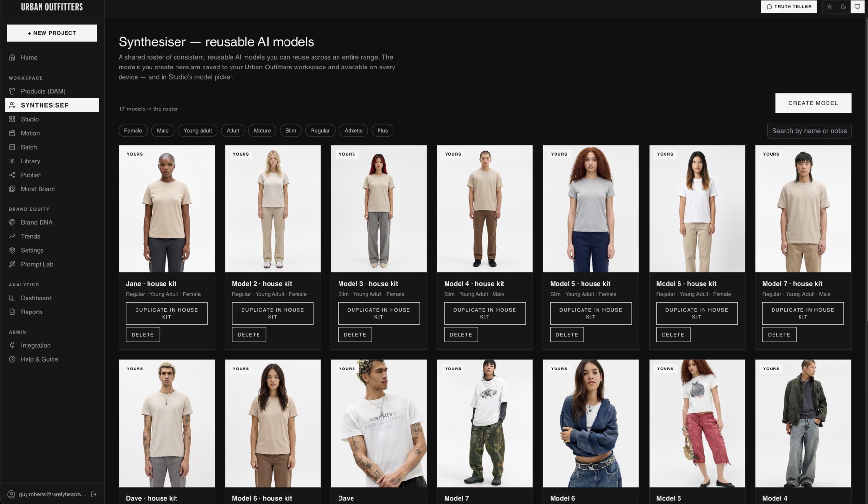Toggle the Slim filter chip

[291, 131]
